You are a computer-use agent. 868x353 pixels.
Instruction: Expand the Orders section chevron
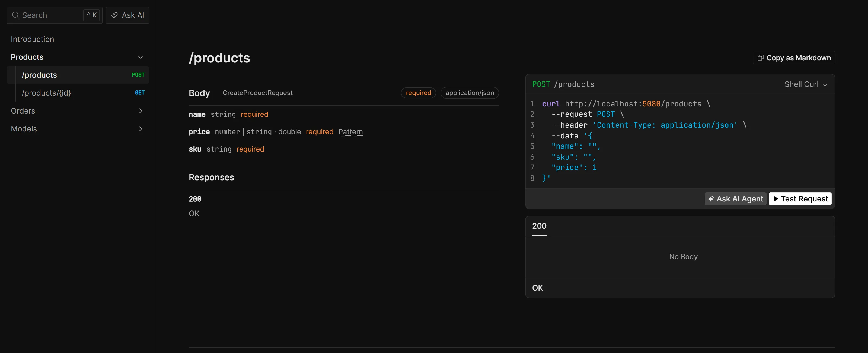coord(141,111)
